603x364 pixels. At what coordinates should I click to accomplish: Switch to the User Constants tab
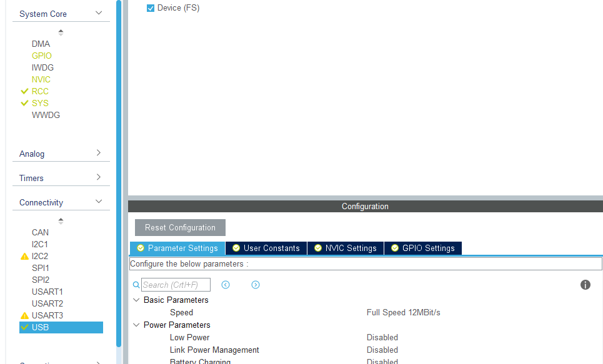tap(266, 248)
